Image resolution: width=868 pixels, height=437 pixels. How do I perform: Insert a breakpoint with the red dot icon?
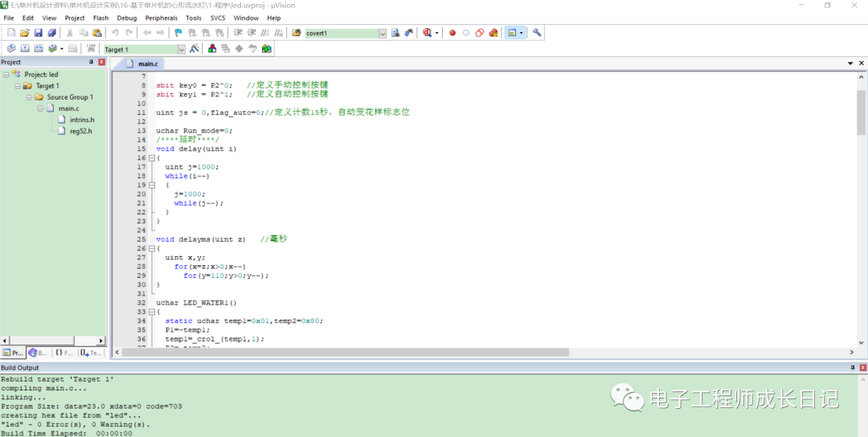tap(452, 33)
